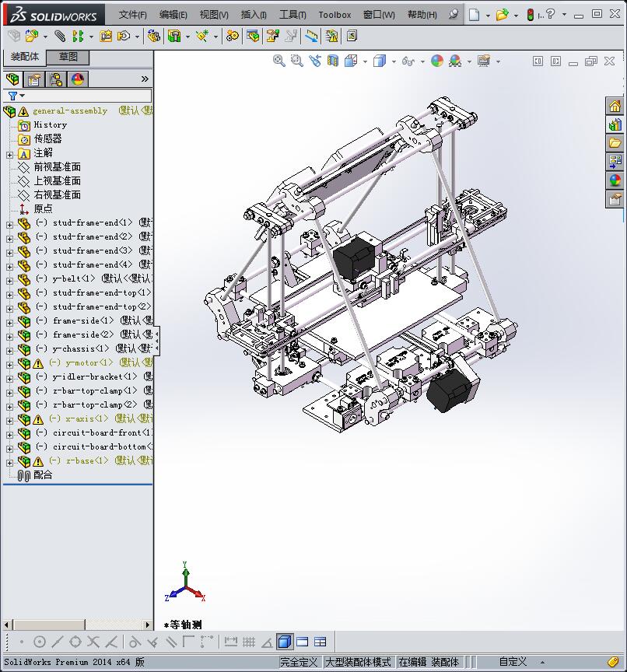The height and width of the screenshot is (672, 627).
Task: Open the 文件(F) menu
Action: 132,15
